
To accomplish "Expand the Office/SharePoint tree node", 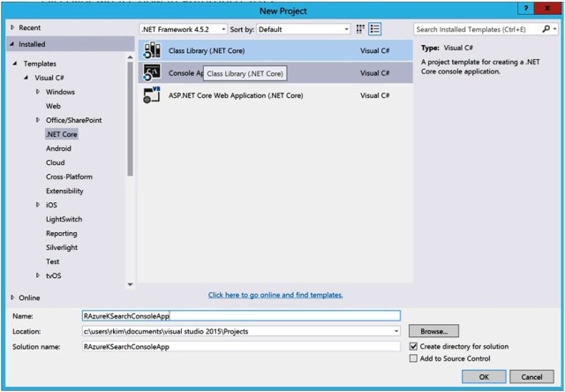I will (x=38, y=120).
